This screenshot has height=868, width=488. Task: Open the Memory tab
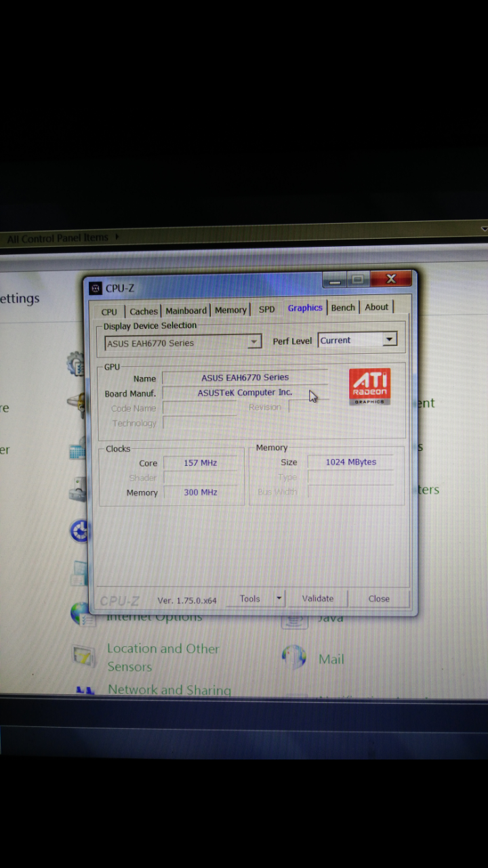(x=230, y=310)
